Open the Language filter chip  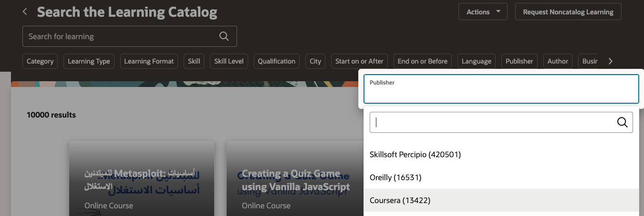(477, 61)
